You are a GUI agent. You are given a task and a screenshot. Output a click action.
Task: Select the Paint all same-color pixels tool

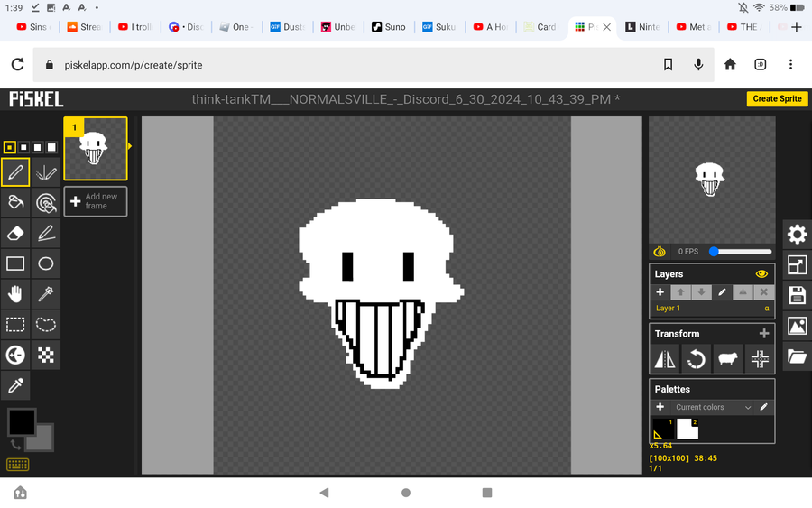click(x=46, y=202)
